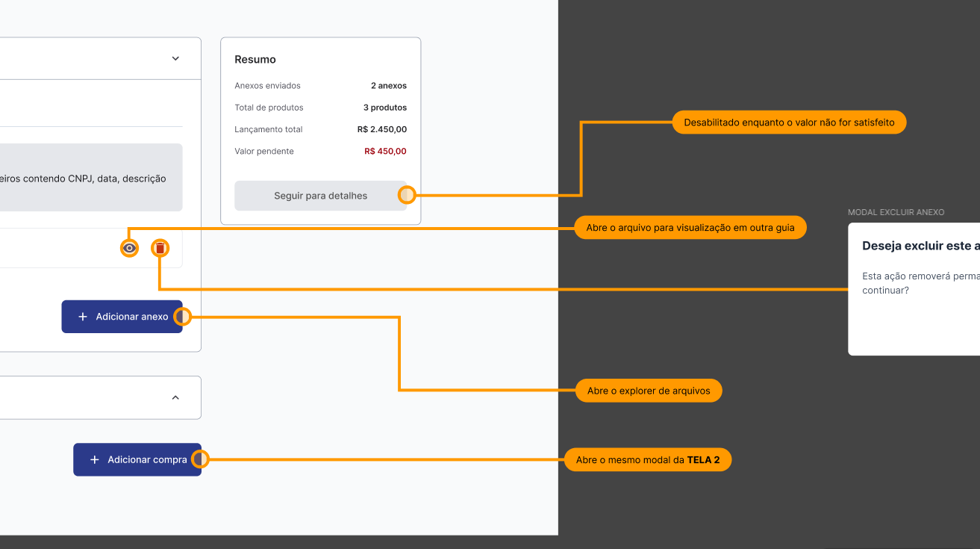Click the eye icon to view attachment

130,248
